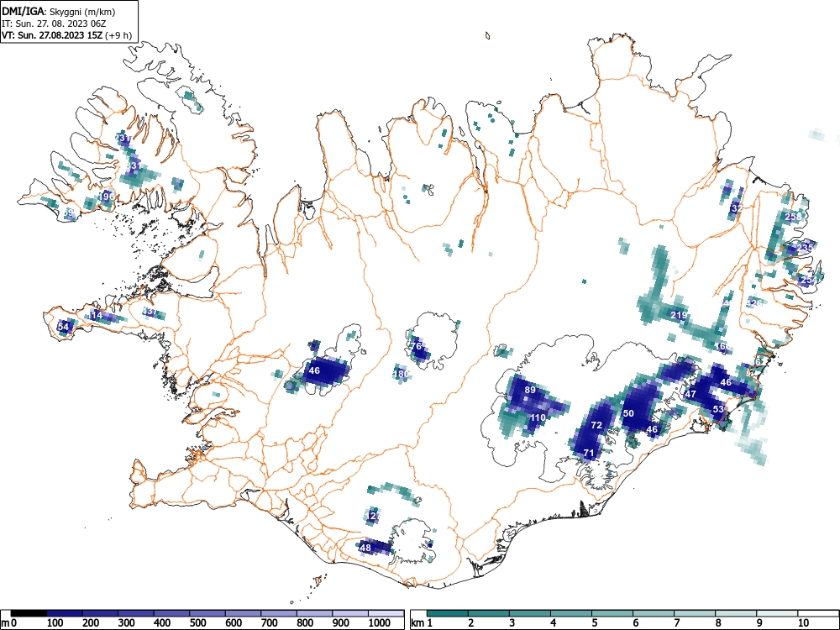The image size is (840, 630).
Task: Click the 254 visibility label
Action: 808,281
